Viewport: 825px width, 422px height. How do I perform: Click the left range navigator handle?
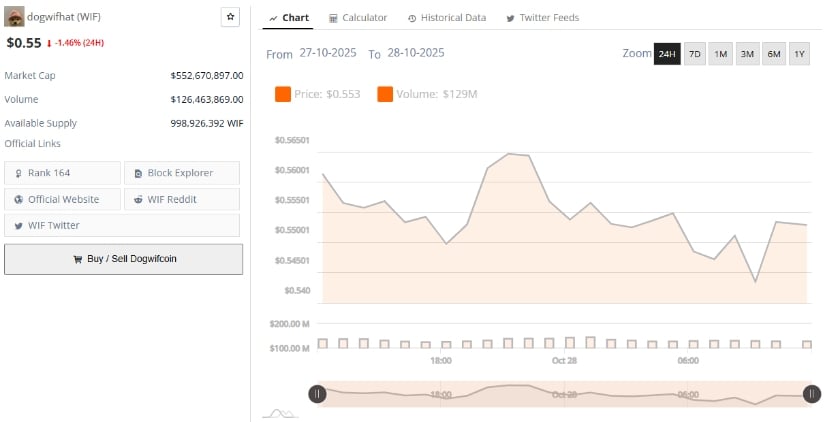click(316, 394)
